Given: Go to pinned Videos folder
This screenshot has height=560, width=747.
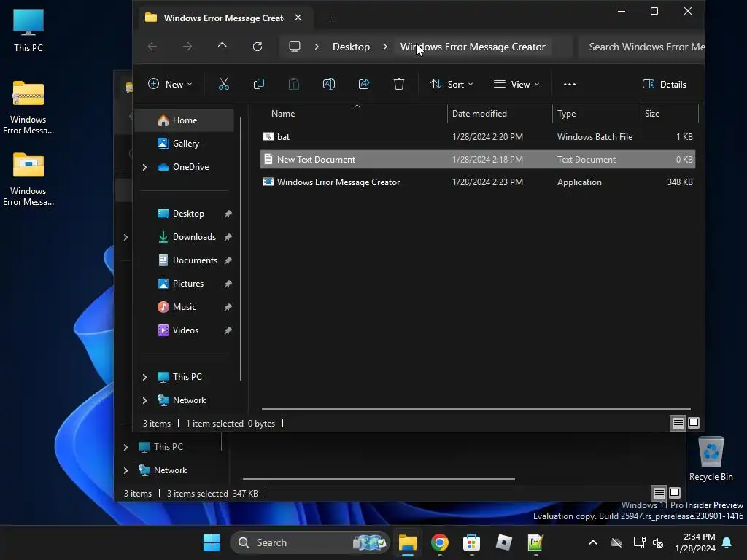Looking at the screenshot, I should point(185,330).
